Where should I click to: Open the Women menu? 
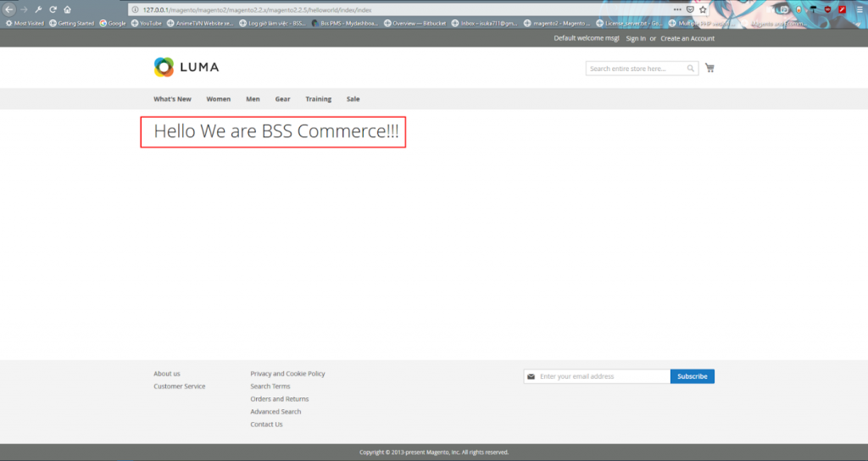(x=218, y=99)
